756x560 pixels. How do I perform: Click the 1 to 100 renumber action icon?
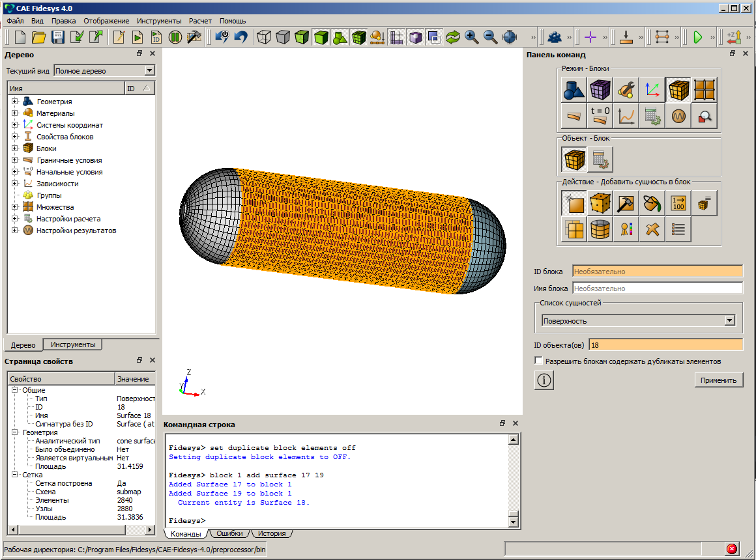678,203
